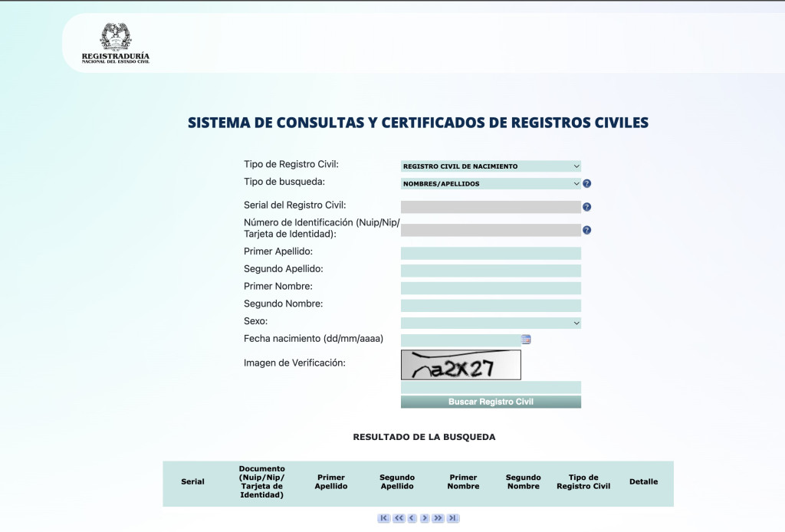The image size is (785, 532).
Task: Click the Imagen de Verificación label
Action: click(294, 363)
